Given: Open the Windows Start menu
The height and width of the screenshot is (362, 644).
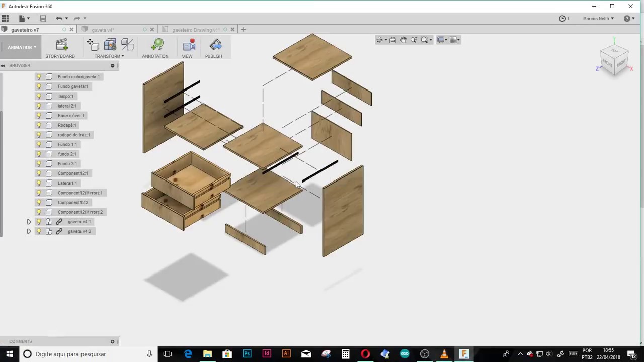Looking at the screenshot, I should coord(10,354).
